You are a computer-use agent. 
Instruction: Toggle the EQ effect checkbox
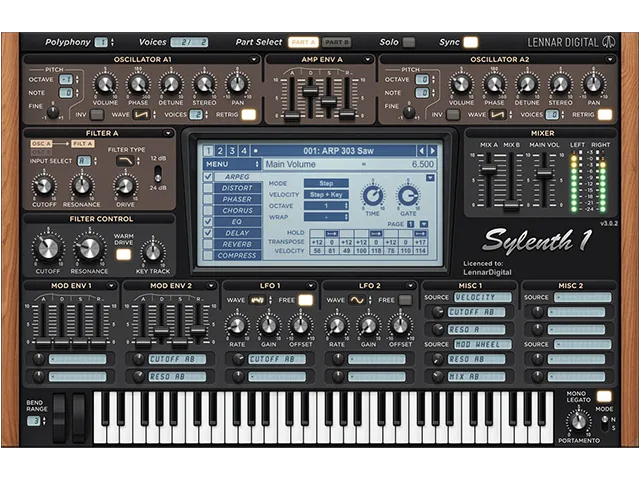coord(208,222)
